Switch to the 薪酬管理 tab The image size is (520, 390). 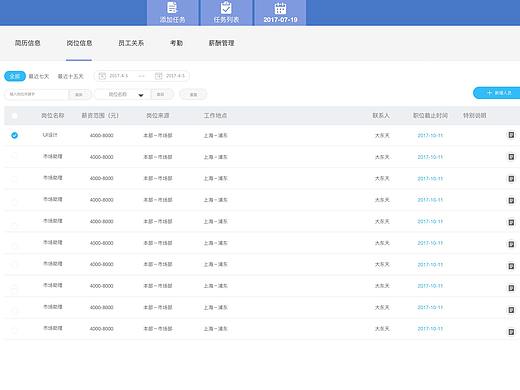221,43
